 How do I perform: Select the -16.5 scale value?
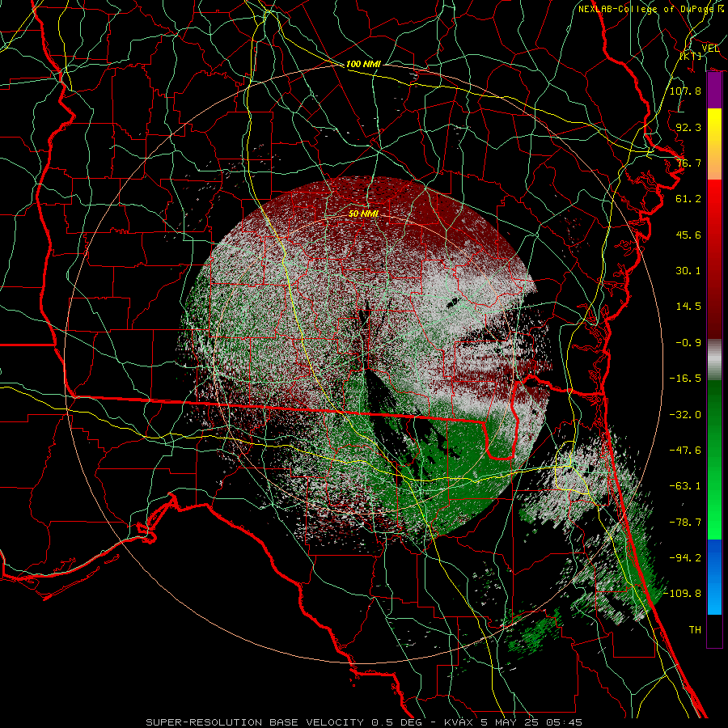(685, 379)
